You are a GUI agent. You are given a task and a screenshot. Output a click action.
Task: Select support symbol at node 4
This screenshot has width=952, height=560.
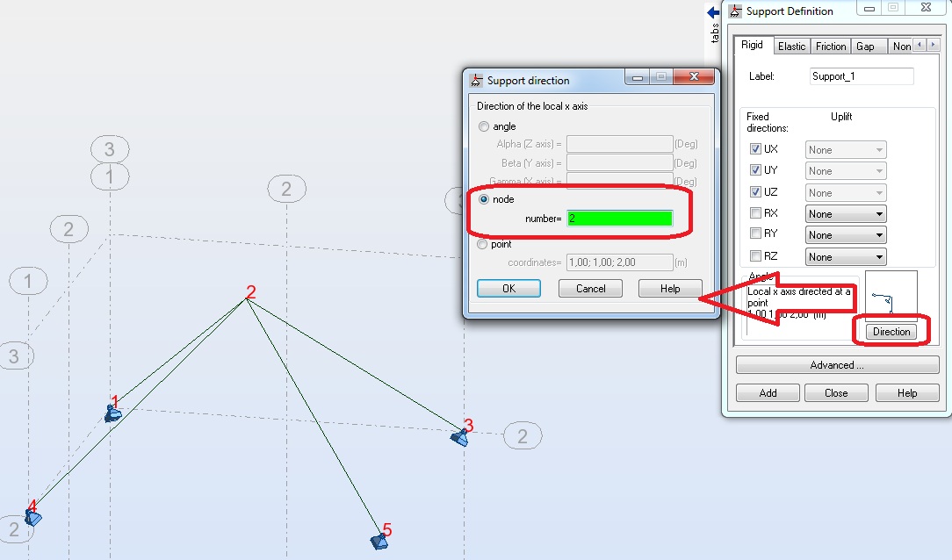pos(32,518)
